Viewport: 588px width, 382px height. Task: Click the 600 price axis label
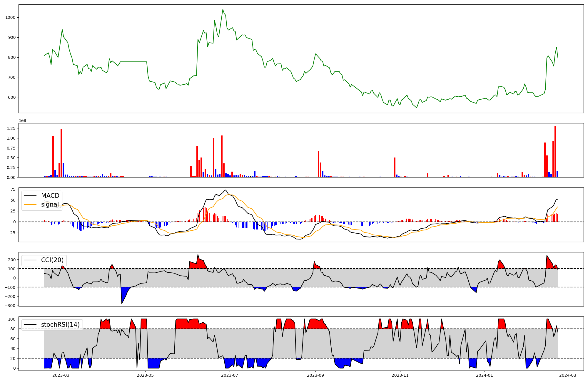12,97
